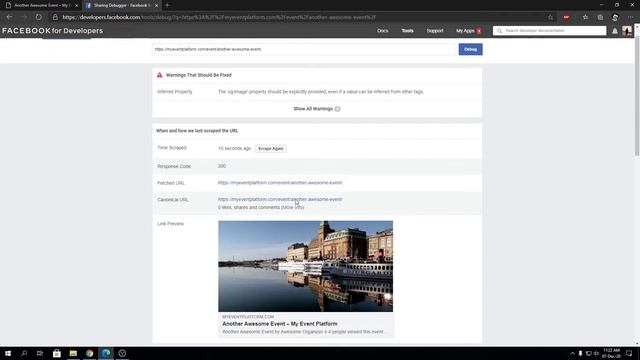Expand Show All Warnings
The width and height of the screenshot is (640, 360).
[313, 109]
